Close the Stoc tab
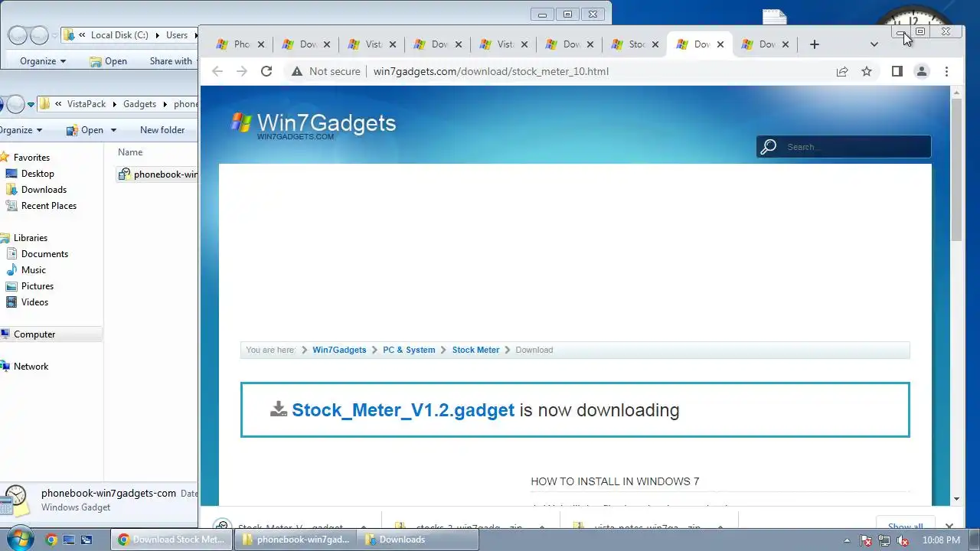Viewport: 980px width, 551px height. pyautogui.click(x=655, y=44)
